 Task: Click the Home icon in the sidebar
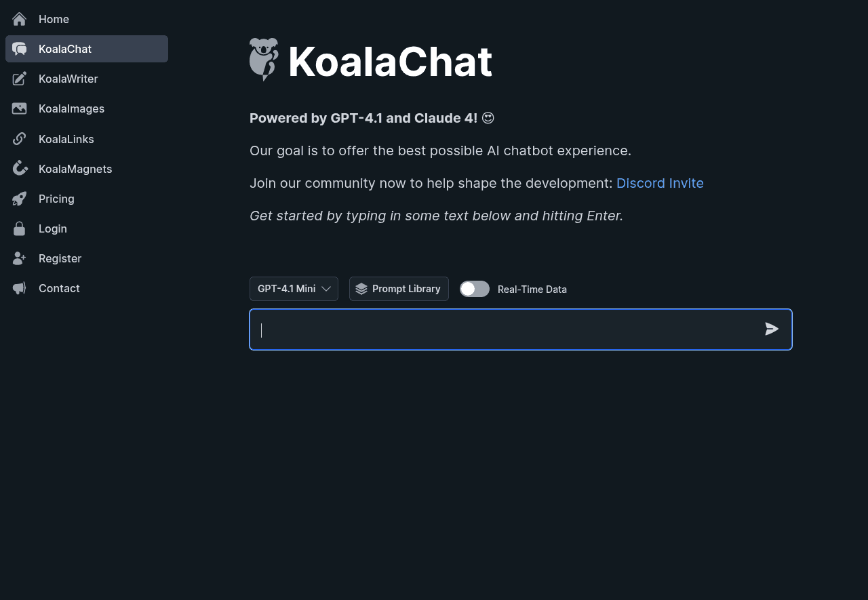19,19
